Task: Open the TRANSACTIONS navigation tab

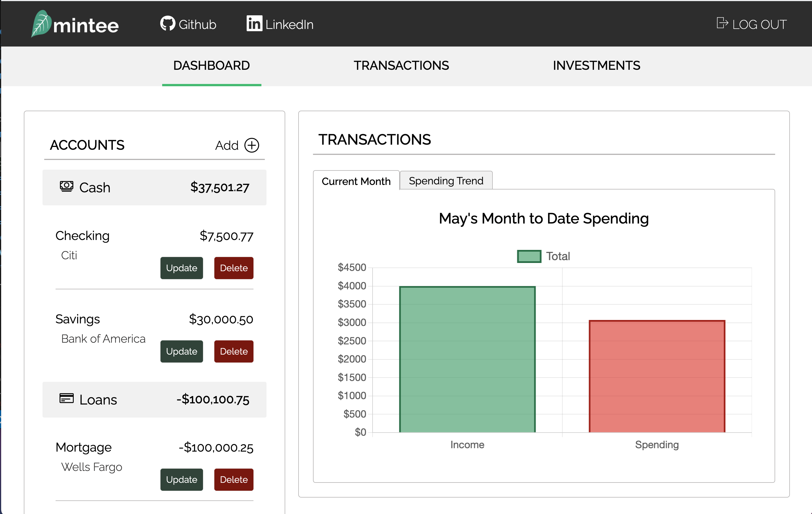Action: 401,66
